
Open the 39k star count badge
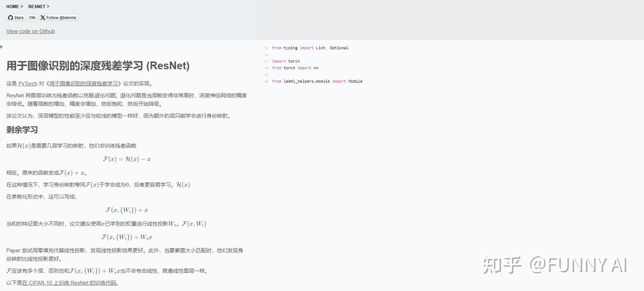tap(32, 17)
